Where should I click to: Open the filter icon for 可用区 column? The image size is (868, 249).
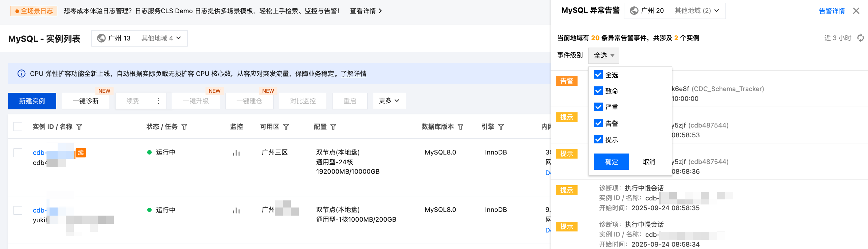(x=286, y=127)
